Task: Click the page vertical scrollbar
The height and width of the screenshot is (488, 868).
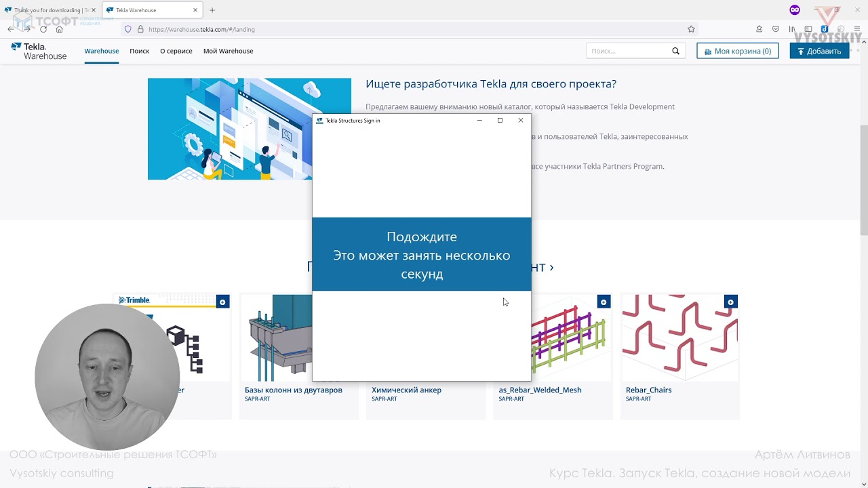Action: pos(863,180)
